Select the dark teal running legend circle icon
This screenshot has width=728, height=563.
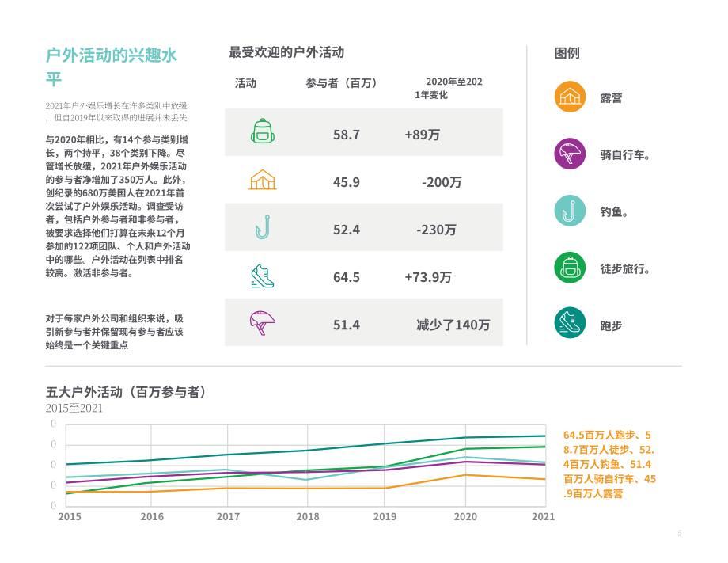570,323
